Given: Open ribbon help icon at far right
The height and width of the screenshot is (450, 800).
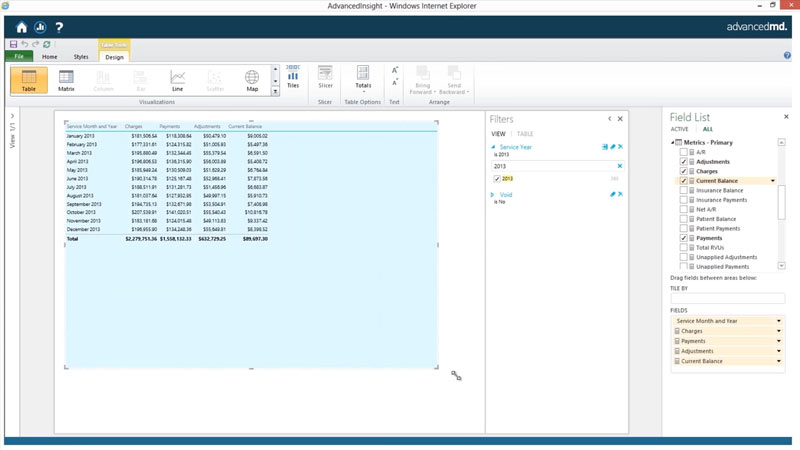Looking at the screenshot, I should coord(787,56).
